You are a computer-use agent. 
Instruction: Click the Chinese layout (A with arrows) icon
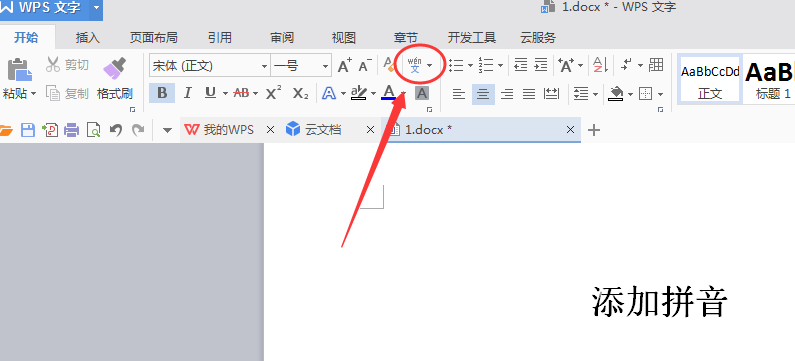click(566, 65)
